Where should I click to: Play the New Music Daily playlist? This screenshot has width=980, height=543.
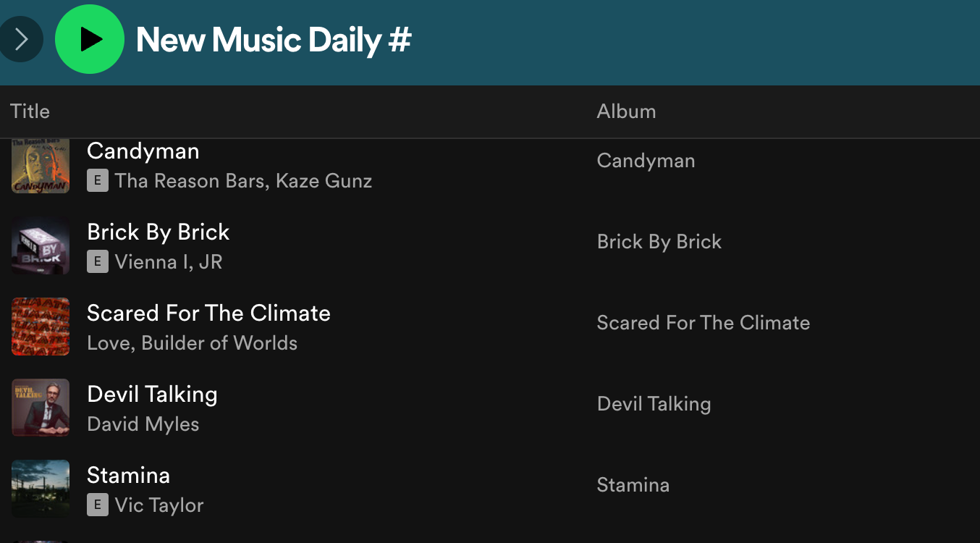point(90,39)
